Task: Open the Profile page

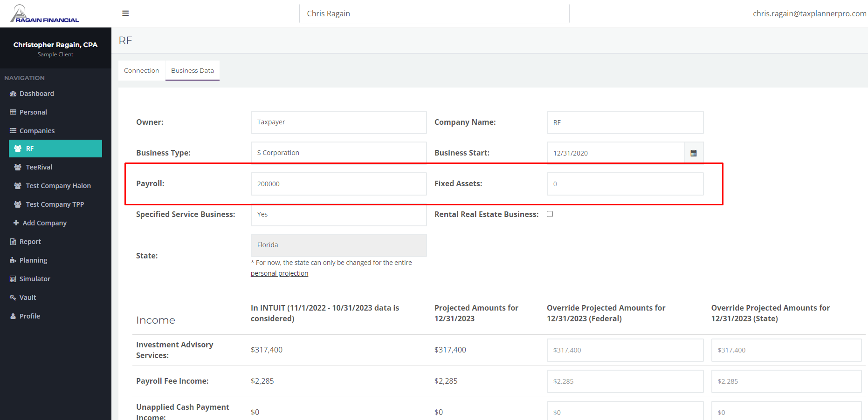Action: 30,316
